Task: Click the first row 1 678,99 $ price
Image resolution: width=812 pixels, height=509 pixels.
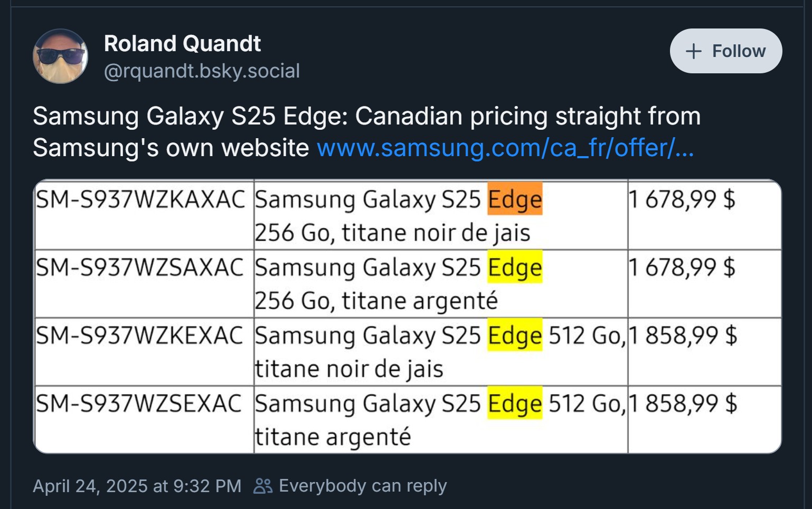Action: point(682,199)
